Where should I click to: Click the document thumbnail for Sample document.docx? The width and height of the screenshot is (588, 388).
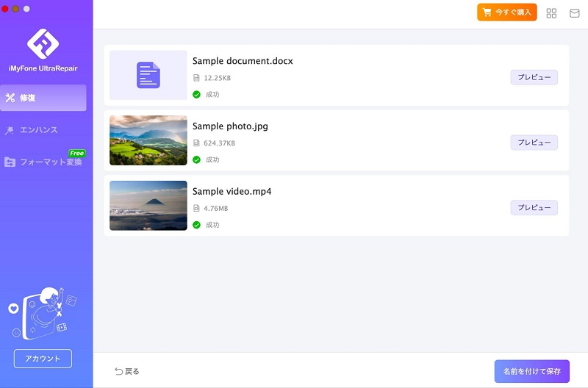pos(148,75)
